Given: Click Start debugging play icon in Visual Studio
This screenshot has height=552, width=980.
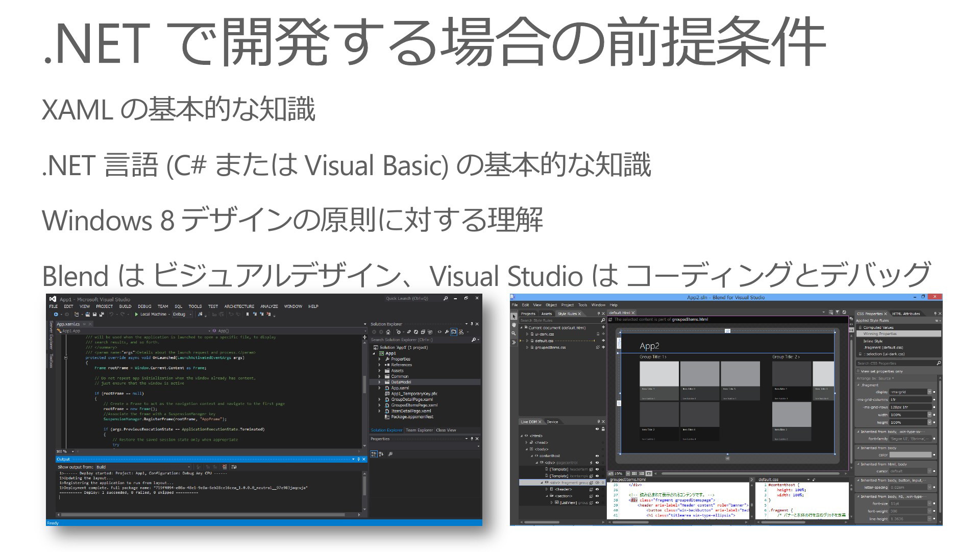Looking at the screenshot, I should pos(136,314).
